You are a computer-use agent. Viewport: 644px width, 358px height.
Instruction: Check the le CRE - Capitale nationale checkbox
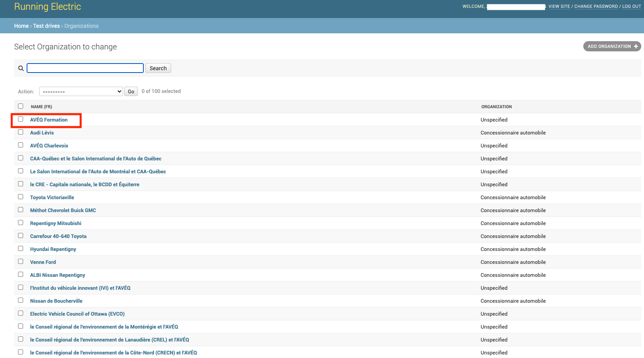[x=21, y=184]
